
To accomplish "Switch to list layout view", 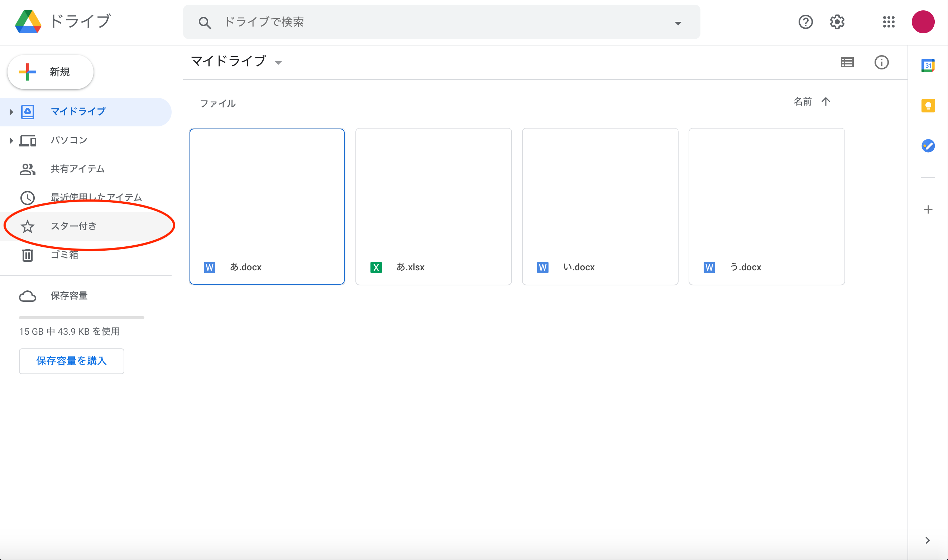I will 847,62.
